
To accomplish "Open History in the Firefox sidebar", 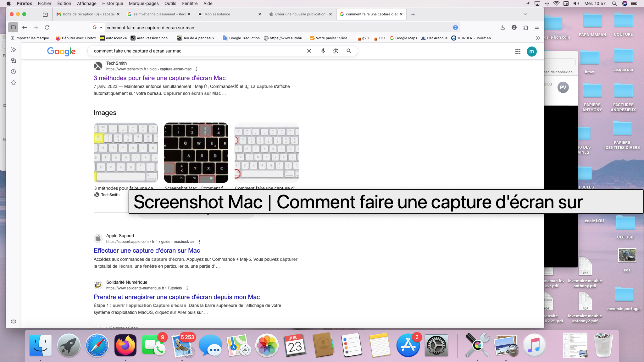I will tap(14, 72).
